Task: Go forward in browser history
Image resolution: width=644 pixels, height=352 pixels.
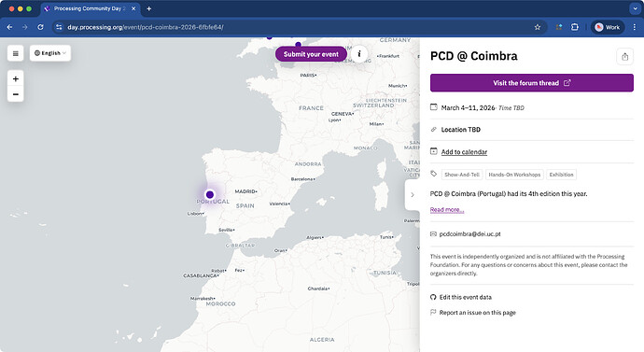Action: point(25,27)
